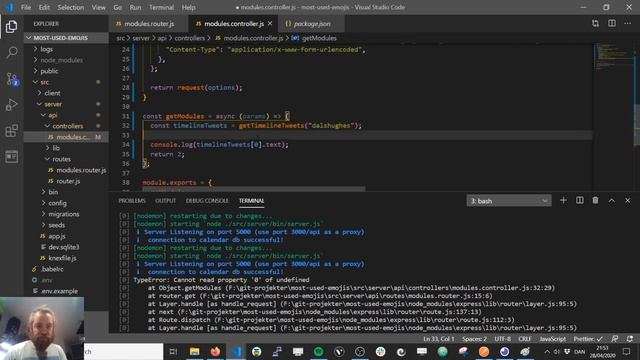Change CRLF end of line sequence

coord(525,339)
